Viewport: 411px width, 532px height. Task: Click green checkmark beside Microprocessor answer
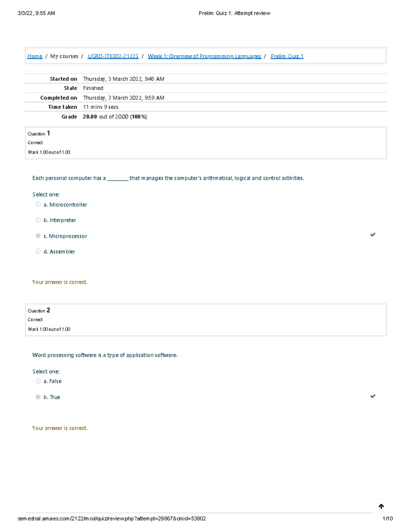(x=373, y=235)
